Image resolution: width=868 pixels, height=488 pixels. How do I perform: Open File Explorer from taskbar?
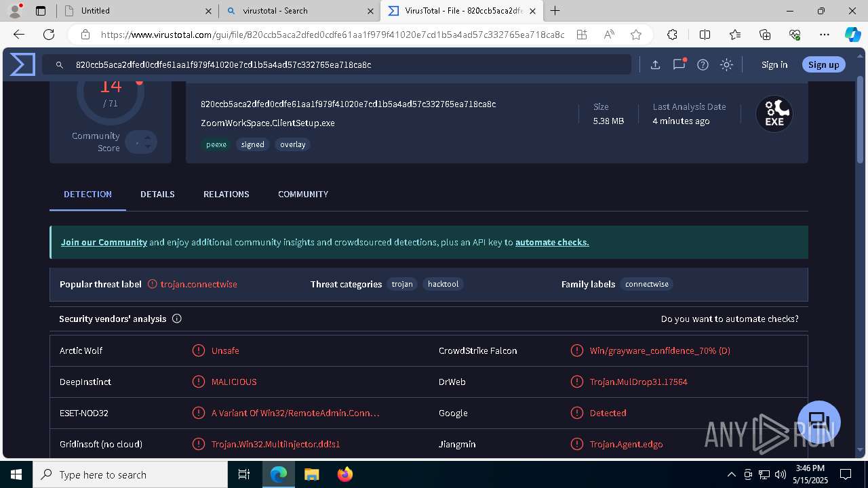click(312, 474)
